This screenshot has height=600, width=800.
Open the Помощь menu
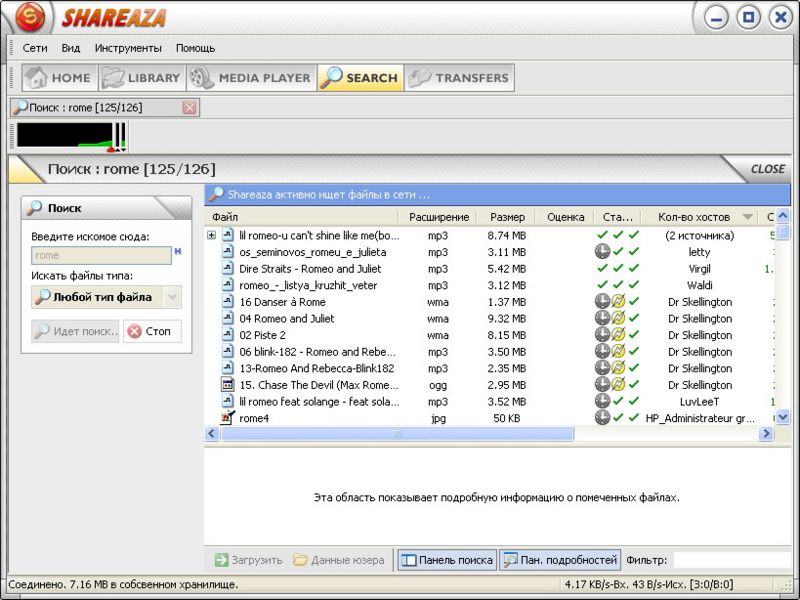195,48
